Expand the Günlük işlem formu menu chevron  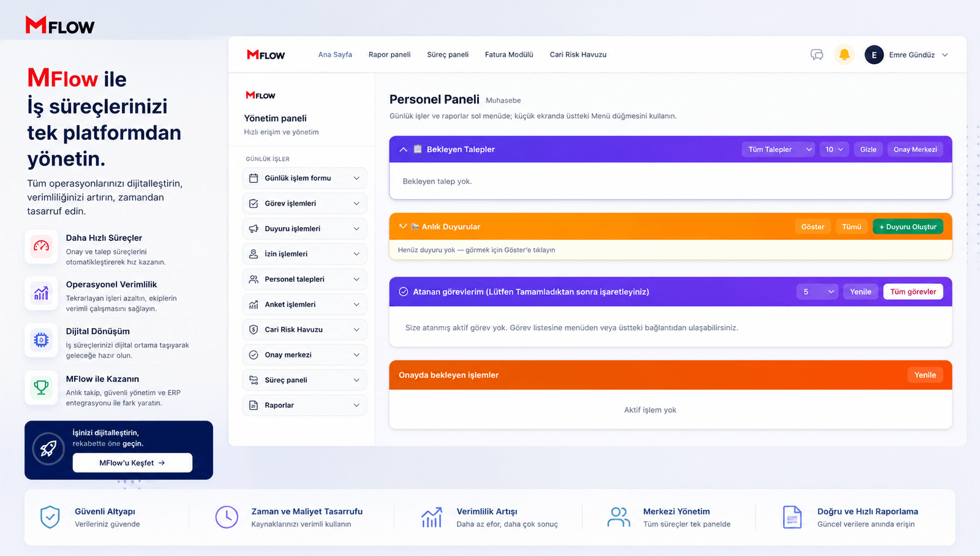356,178
